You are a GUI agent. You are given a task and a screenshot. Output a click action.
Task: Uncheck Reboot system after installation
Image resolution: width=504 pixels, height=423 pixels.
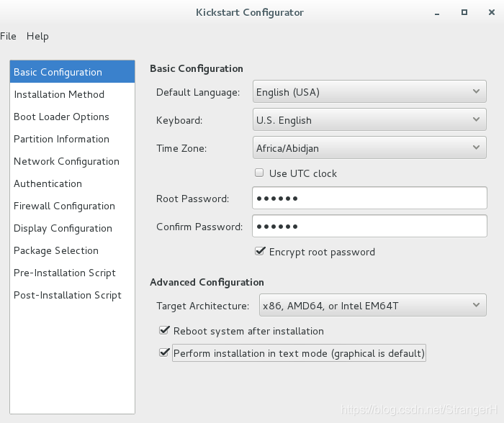164,330
